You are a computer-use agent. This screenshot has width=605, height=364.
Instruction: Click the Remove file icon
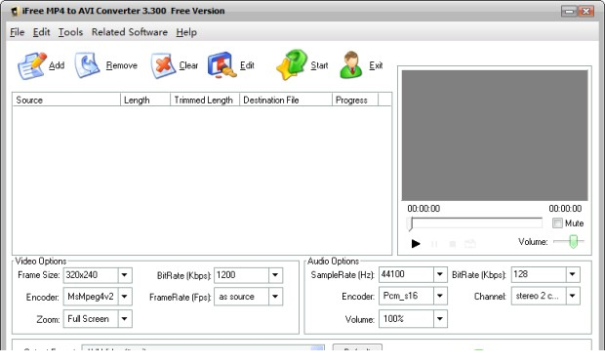87,65
